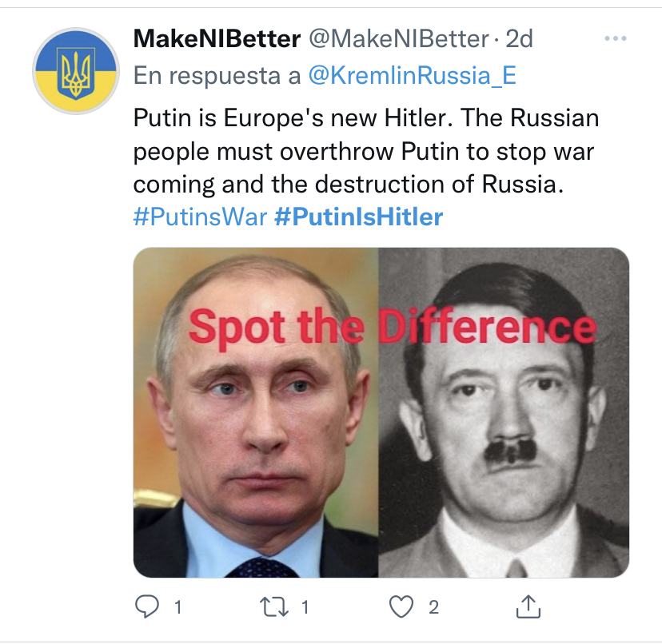The width and height of the screenshot is (662, 644).
Task: Click the retweet count number
Action: (305, 607)
